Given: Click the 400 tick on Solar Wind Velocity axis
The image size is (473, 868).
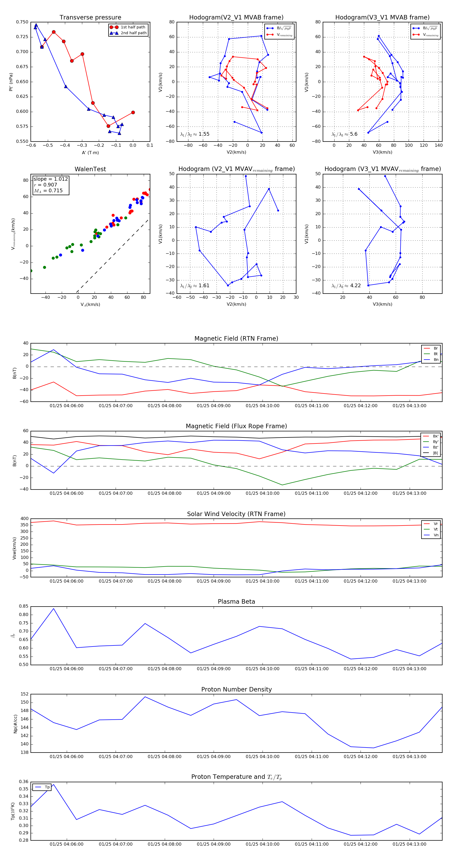Looking at the screenshot, I should (25, 519).
